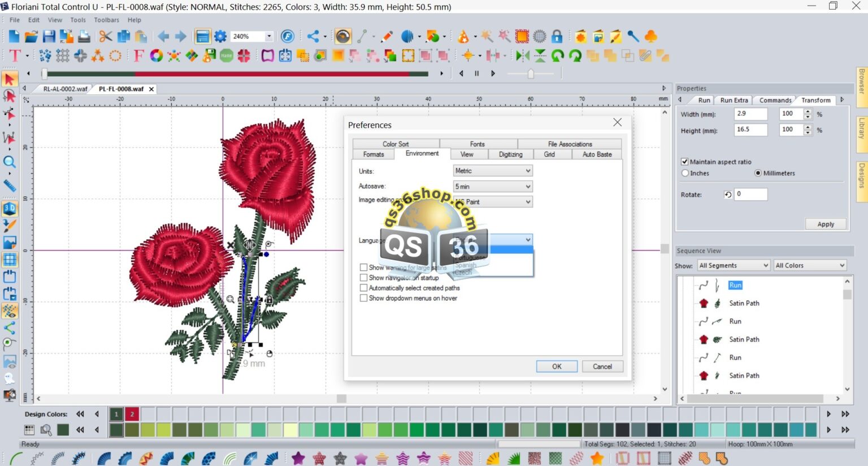This screenshot has height=466, width=868.
Task: Check Show dropdown menus on hover
Action: click(x=363, y=298)
